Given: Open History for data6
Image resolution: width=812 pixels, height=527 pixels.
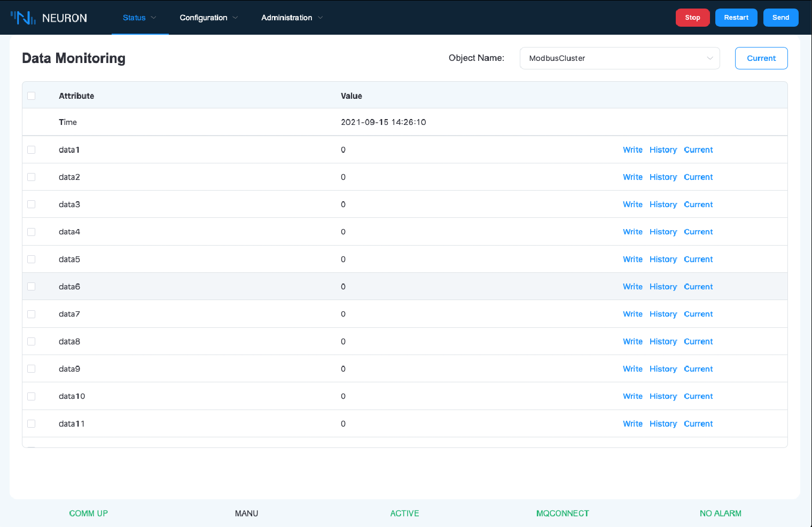Looking at the screenshot, I should pos(663,286).
